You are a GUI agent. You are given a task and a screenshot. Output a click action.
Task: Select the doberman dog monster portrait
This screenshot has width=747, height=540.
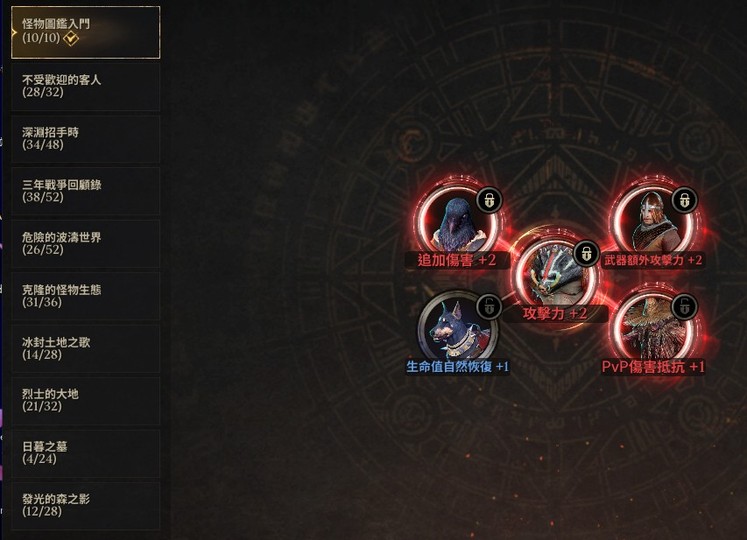click(458, 327)
